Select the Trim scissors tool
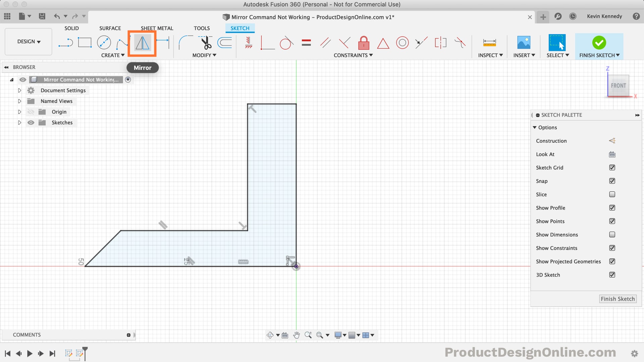Image resolution: width=644 pixels, height=362 pixels. point(206,43)
